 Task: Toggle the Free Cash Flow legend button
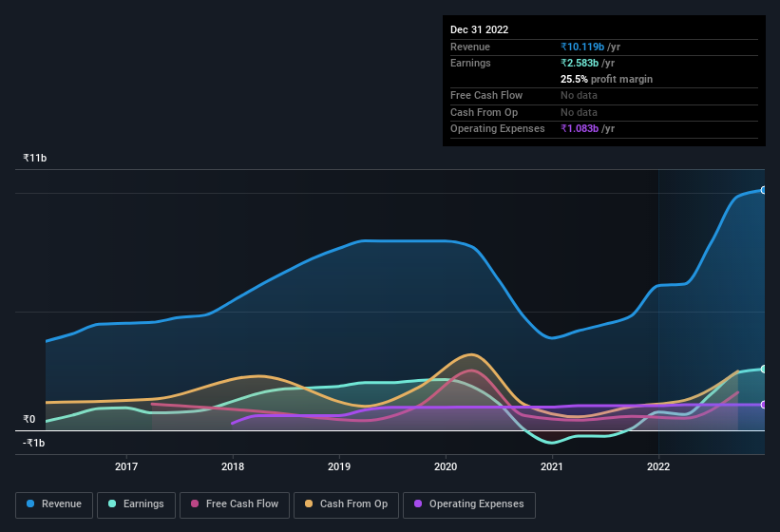click(x=235, y=504)
